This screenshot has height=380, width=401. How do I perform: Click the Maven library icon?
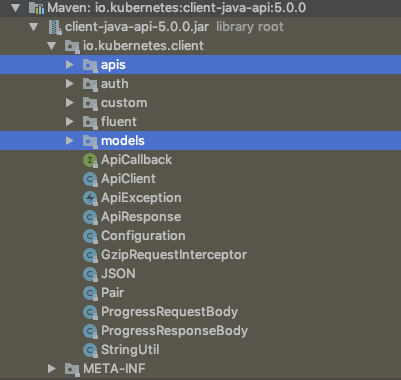pos(36,8)
